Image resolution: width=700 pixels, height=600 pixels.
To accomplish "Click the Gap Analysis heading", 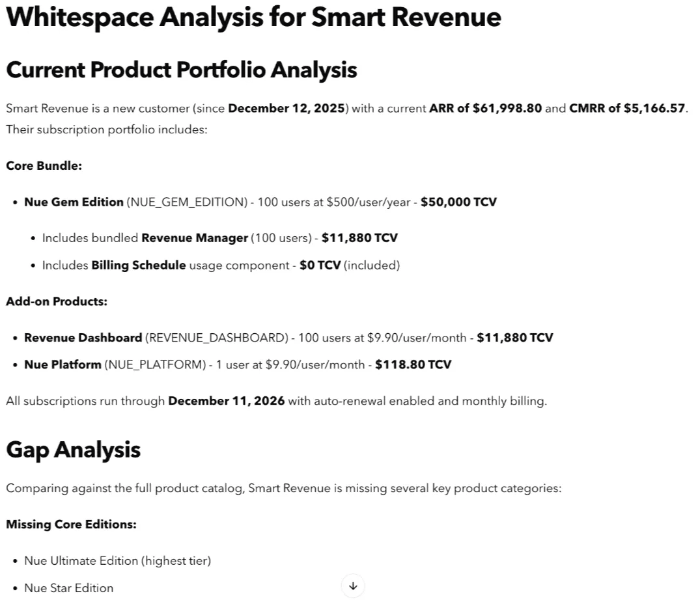I will (x=74, y=449).
